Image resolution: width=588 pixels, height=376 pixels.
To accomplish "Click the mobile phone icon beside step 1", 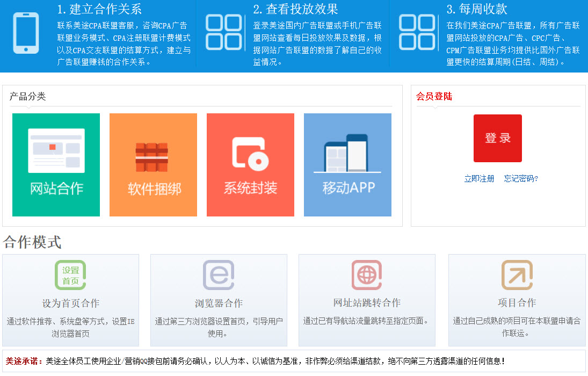I will 26,33.
